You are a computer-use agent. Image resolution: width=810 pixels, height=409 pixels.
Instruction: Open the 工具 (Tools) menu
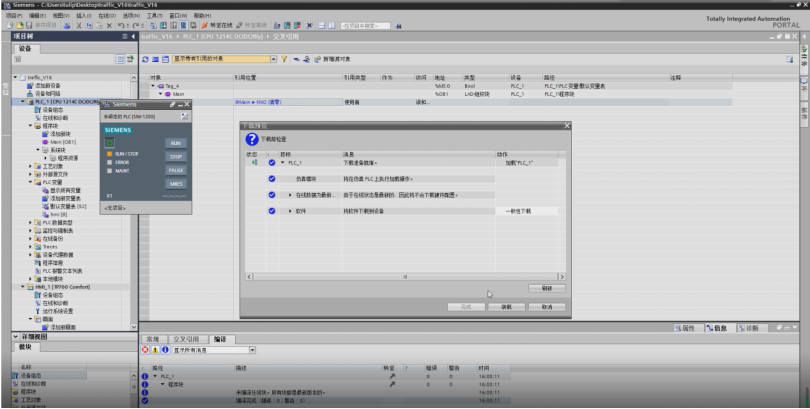coord(154,16)
